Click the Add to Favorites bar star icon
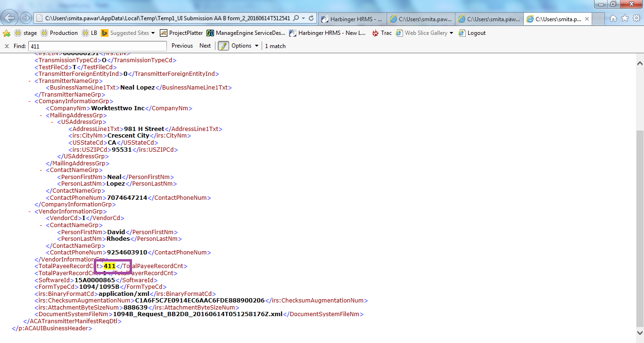The image size is (644, 343). point(7,33)
